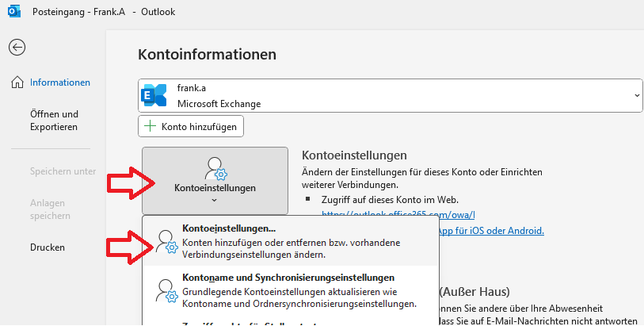
Task: Expand the account selector chevron at right edge
Action: coord(637,96)
